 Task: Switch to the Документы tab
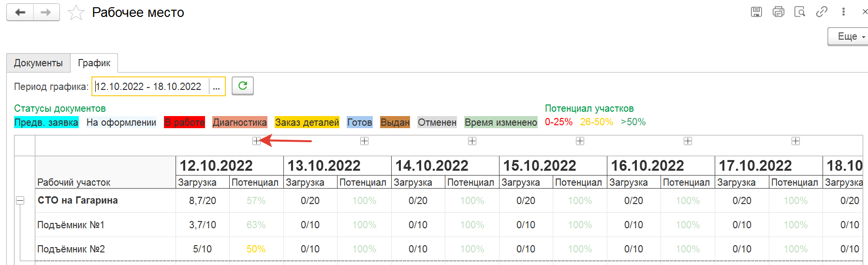pos(38,63)
